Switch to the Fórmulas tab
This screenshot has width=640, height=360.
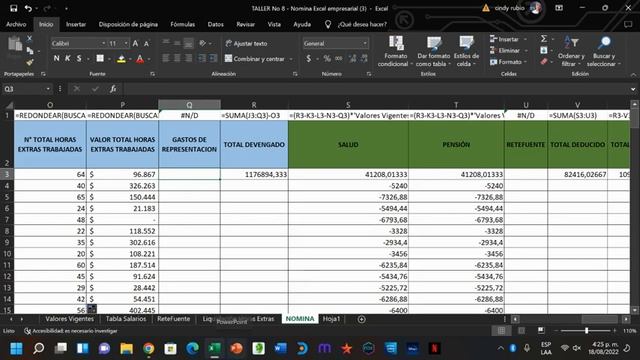tap(182, 24)
